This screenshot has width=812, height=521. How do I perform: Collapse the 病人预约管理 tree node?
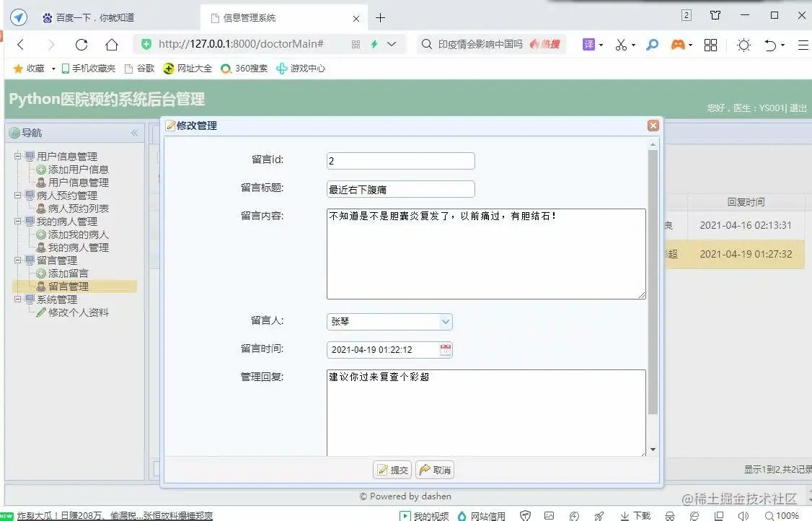17,196
